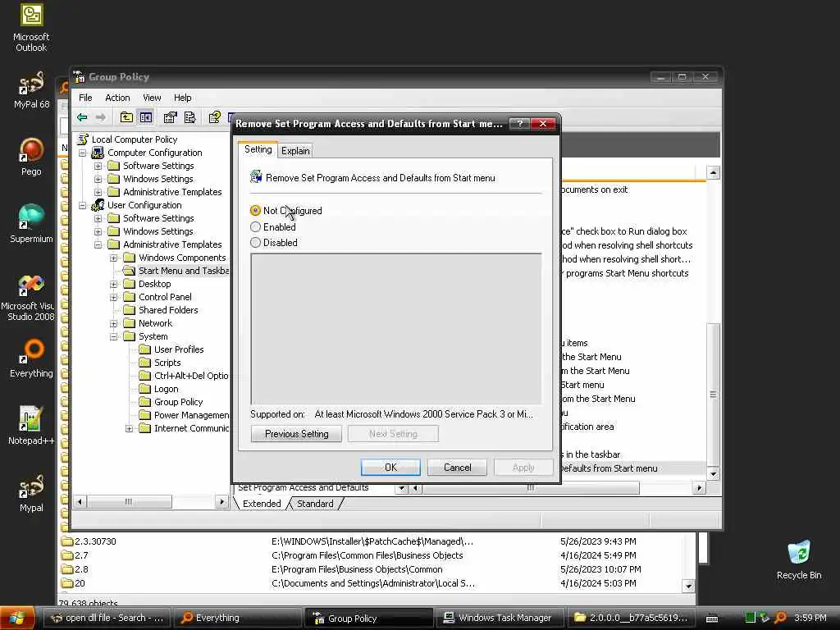Click the Up one level folder icon
Viewport: 840px width, 630px height.
(126, 117)
